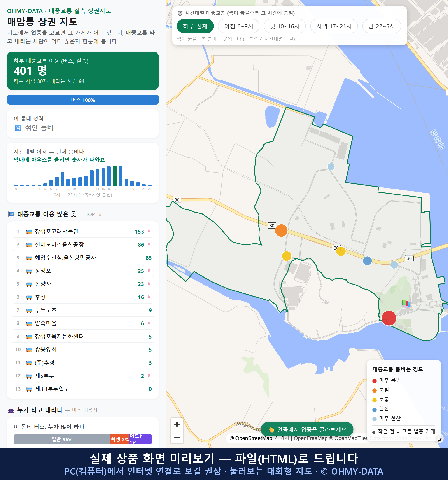Click the 장생포 stop name in the list
This screenshot has width=448, height=480.
point(43,271)
